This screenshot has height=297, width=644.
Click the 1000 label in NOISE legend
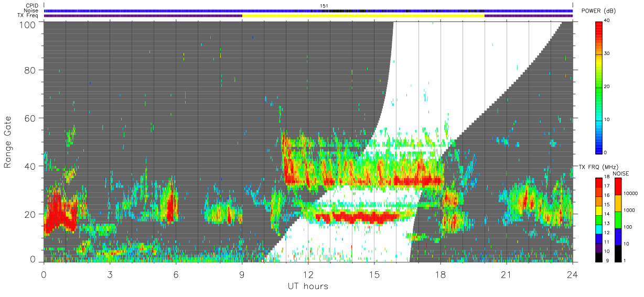[x=629, y=211]
